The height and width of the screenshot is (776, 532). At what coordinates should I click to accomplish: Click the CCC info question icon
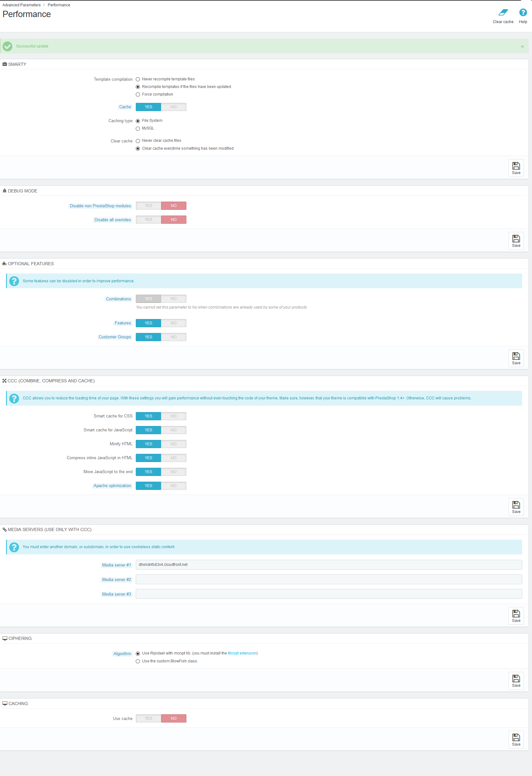coord(14,398)
